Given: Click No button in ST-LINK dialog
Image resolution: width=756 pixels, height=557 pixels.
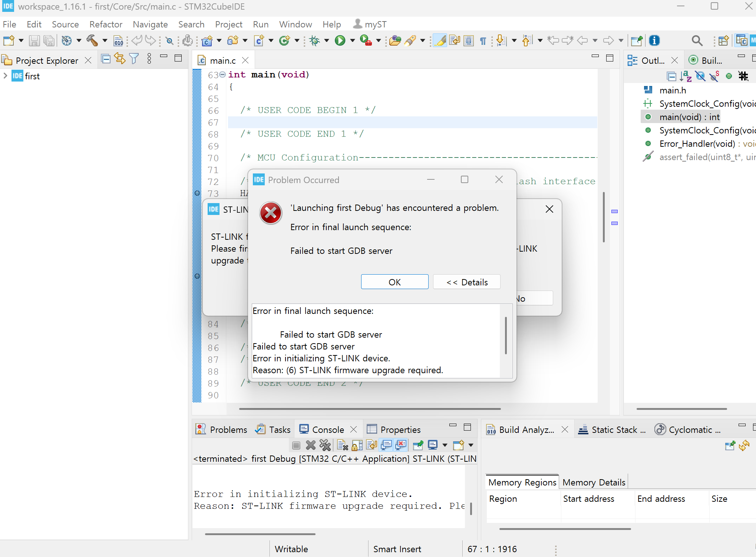Looking at the screenshot, I should click(x=534, y=298).
